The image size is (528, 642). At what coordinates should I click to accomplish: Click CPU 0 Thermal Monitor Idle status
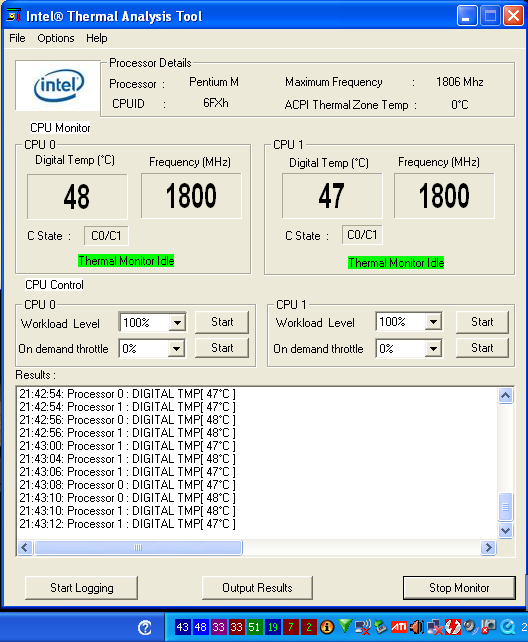click(x=126, y=261)
